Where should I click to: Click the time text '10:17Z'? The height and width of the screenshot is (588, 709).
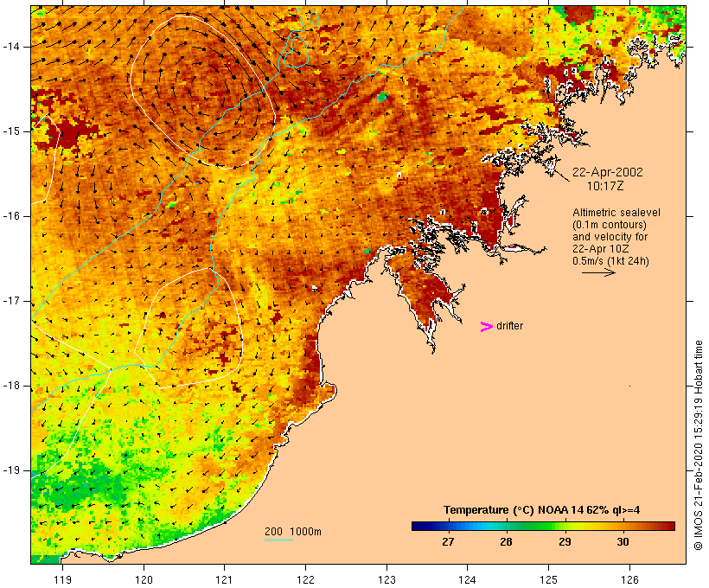point(605,186)
